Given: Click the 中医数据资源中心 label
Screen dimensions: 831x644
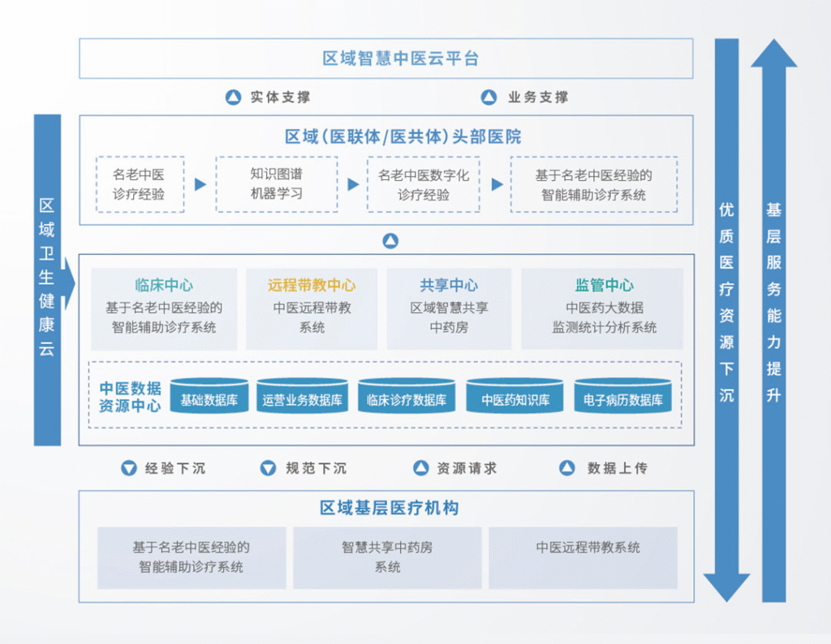Looking at the screenshot, I should 131,397.
